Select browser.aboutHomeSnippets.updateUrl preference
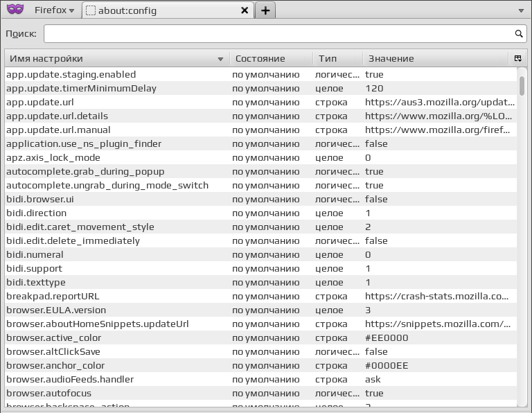 [x=261, y=324]
